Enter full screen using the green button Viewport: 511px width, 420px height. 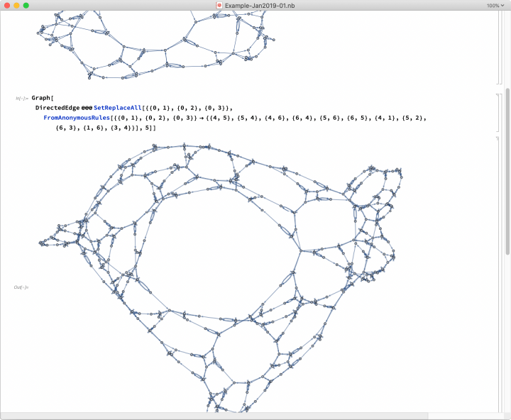[x=26, y=5]
